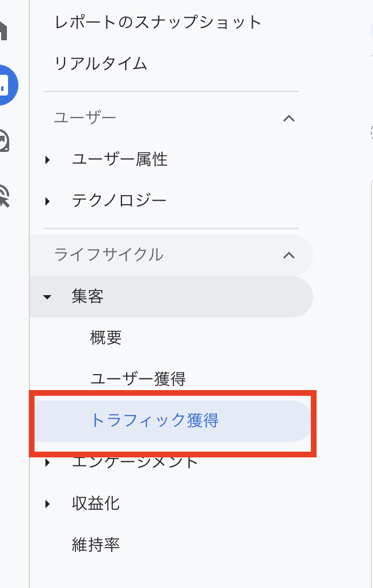Open 概要 under 集客
Screen dimensions: 373x588
(106, 338)
